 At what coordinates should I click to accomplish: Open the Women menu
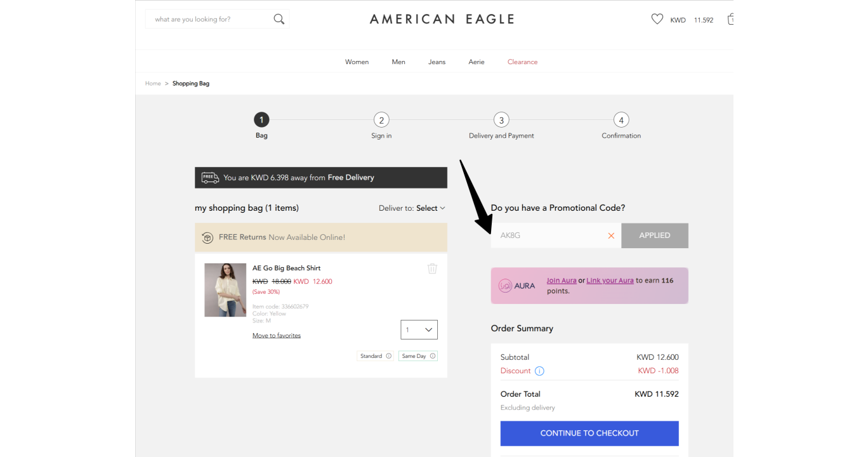(357, 62)
